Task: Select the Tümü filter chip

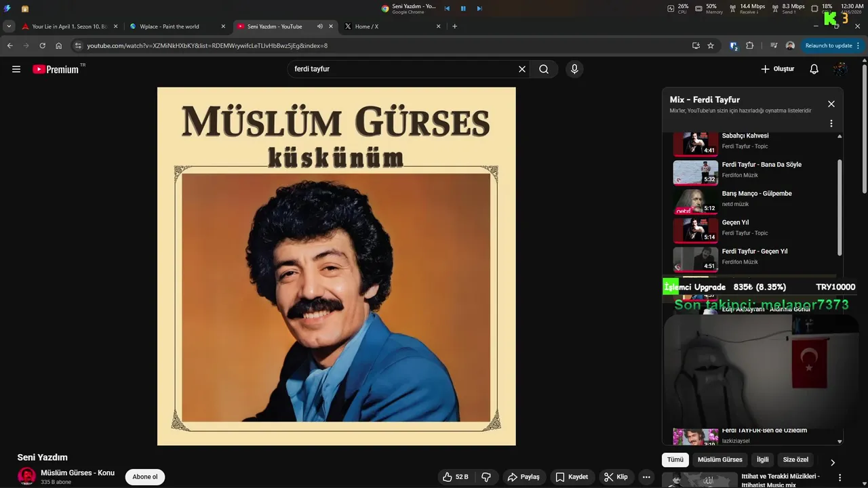Action: [675, 460]
